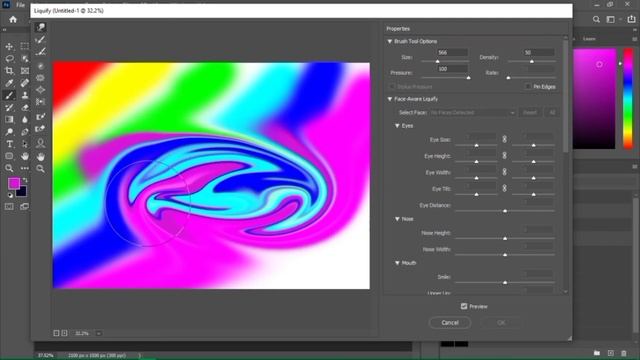
Task: Select the Horizontal Type tool
Action: click(x=9, y=144)
